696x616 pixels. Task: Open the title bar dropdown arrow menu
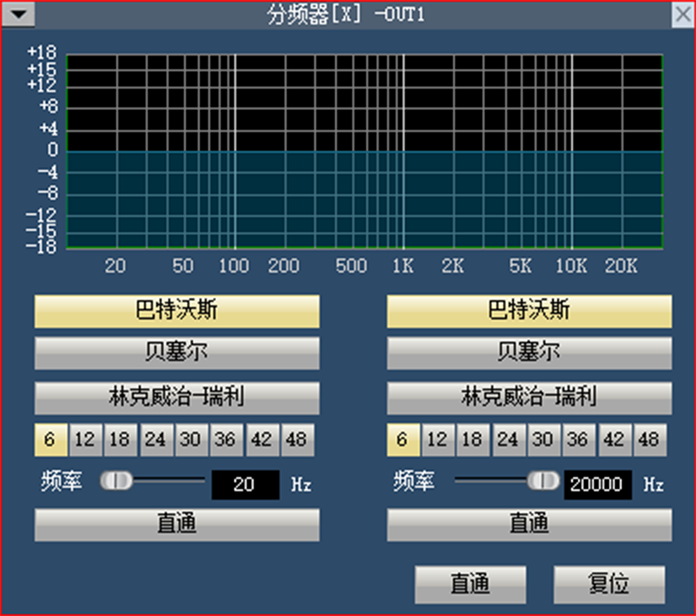coord(19,14)
